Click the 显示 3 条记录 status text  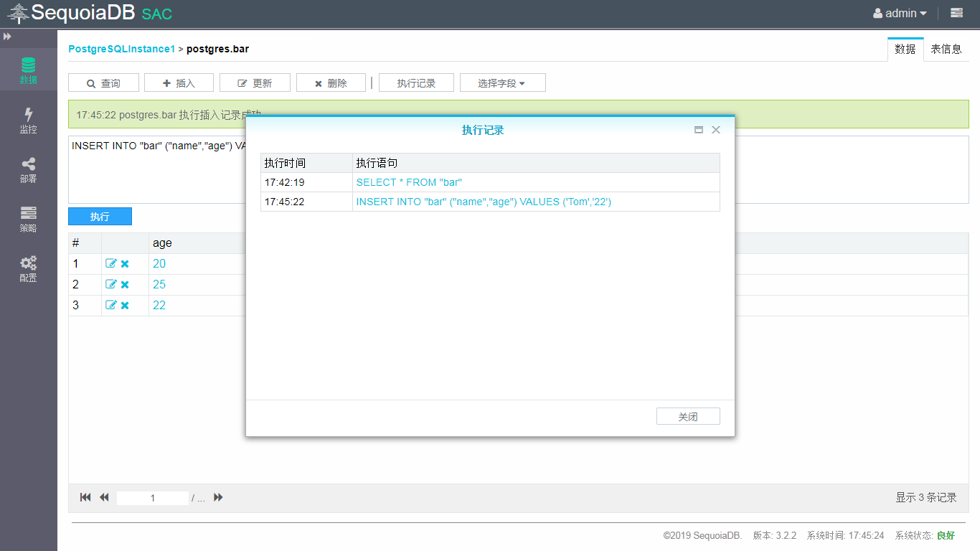point(925,497)
